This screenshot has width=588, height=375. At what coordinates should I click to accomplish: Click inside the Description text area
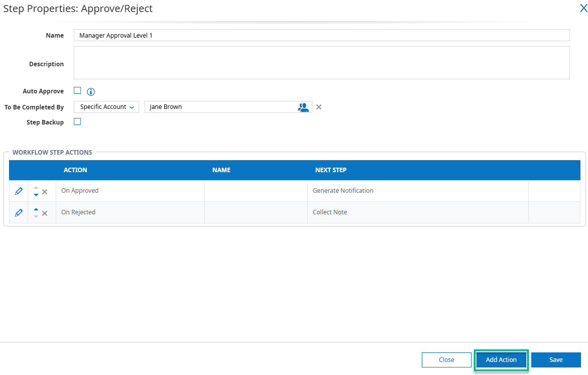321,62
